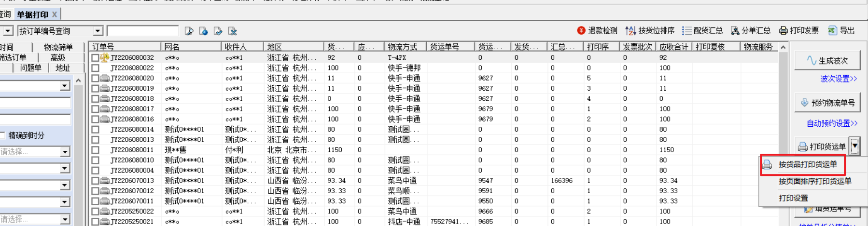Click printer icon on order JY2206080016
Screen dimensions: 868x226
click(x=105, y=119)
